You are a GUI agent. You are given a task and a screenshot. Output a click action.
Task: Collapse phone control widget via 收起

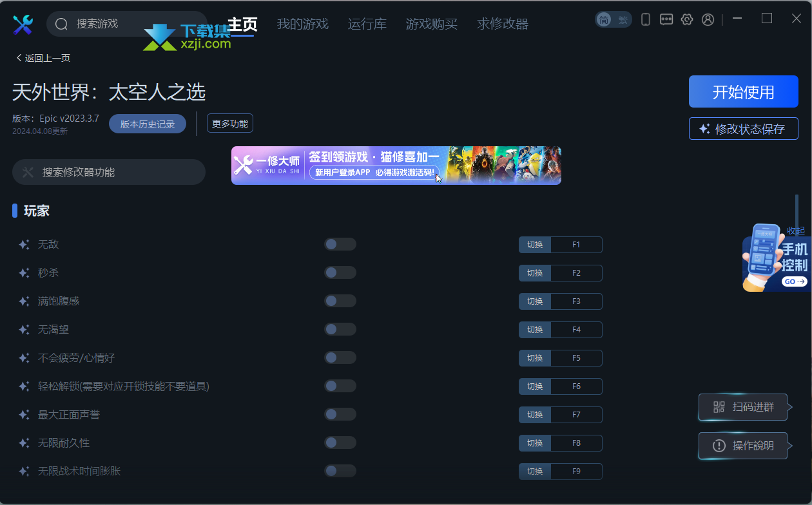[796, 231]
